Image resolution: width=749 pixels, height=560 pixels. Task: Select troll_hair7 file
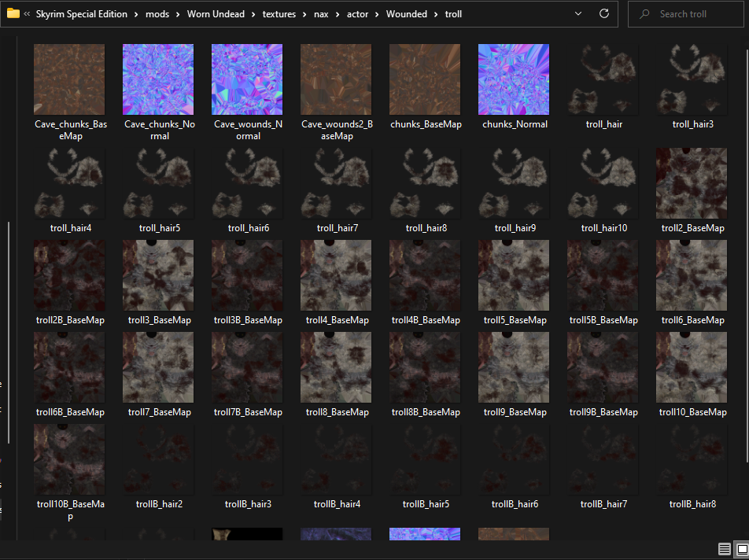(336, 190)
